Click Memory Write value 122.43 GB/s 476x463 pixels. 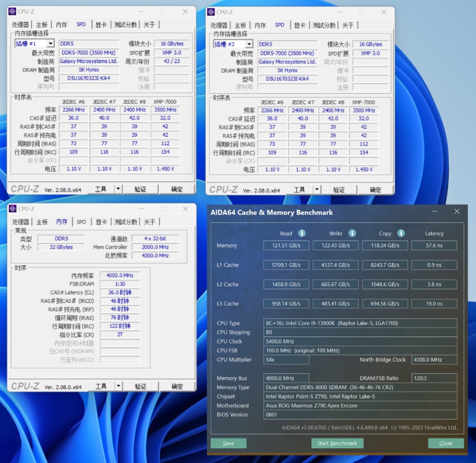[x=335, y=245]
